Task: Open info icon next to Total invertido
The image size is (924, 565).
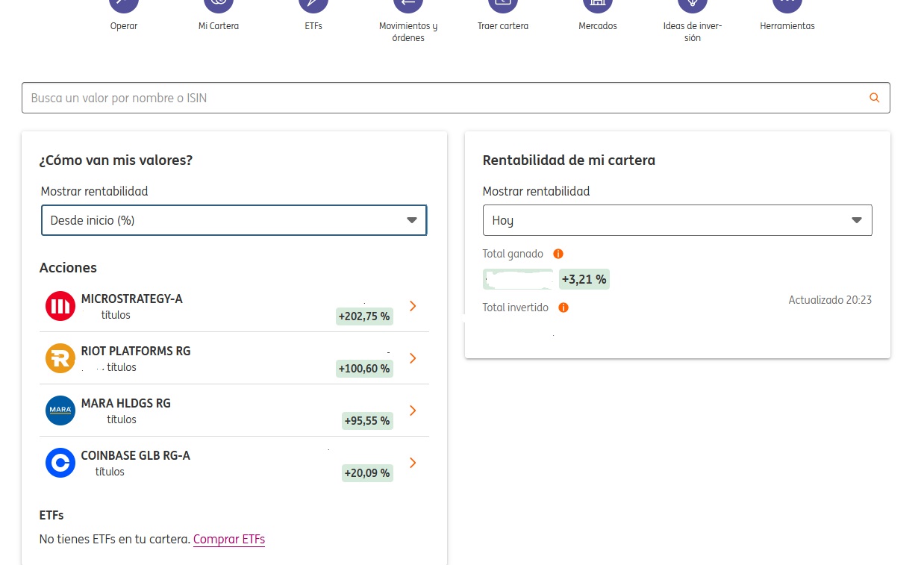Action: coord(563,308)
